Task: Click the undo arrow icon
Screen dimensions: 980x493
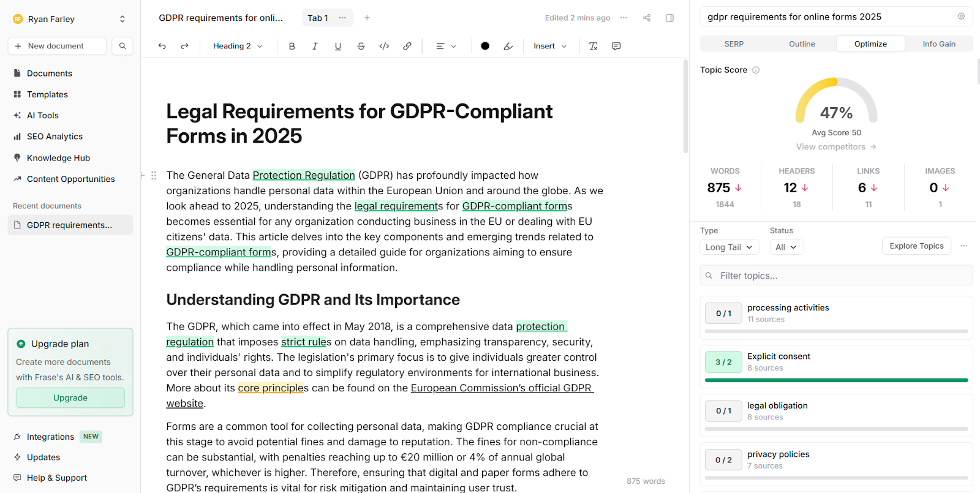Action: 162,46
